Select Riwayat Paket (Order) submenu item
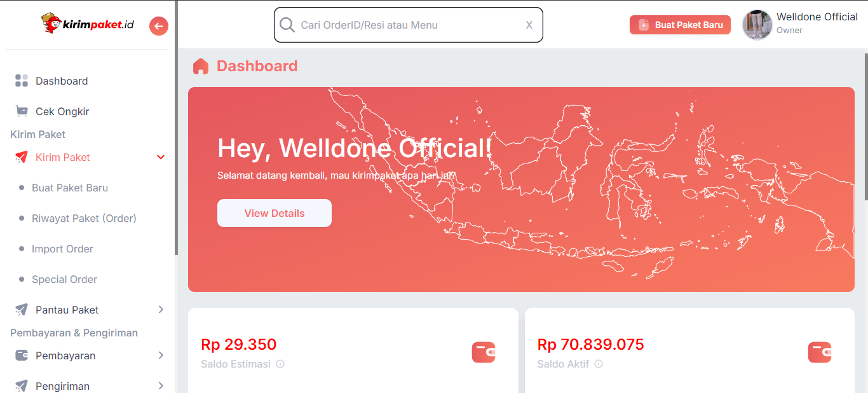This screenshot has height=393, width=868. tap(84, 218)
